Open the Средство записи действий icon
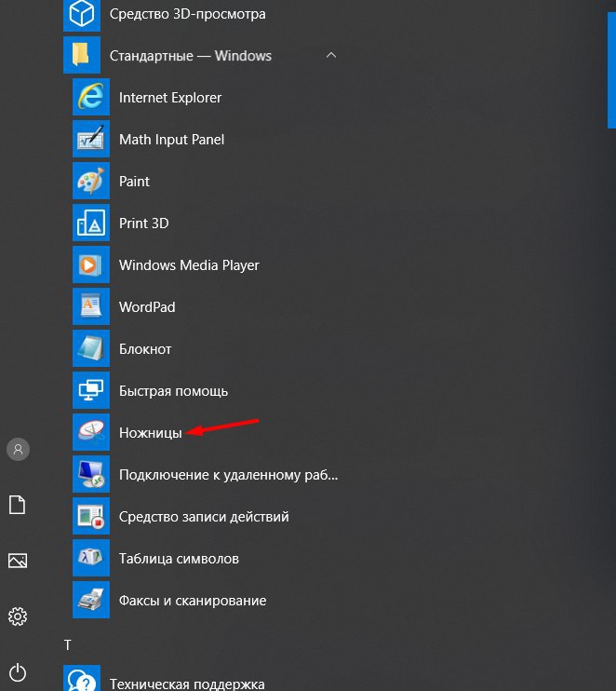This screenshot has width=616, height=691. (x=91, y=516)
